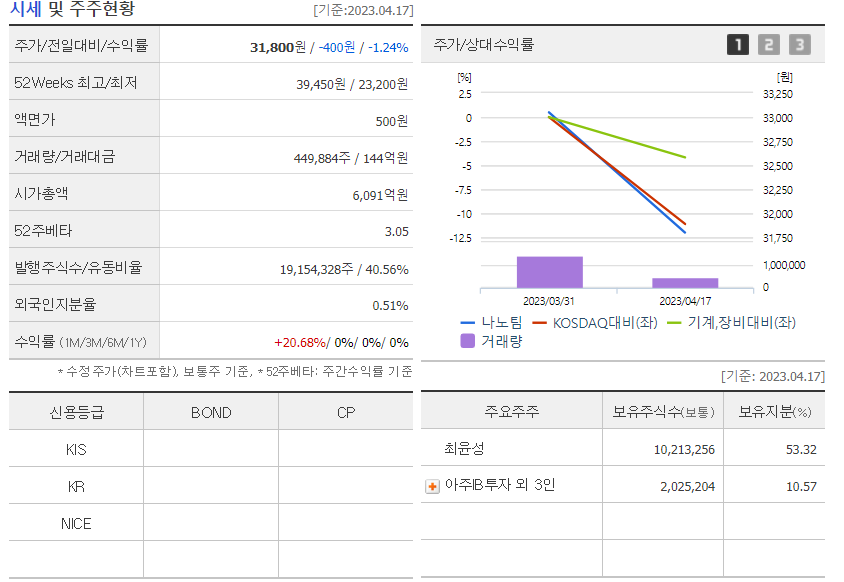Click the -1.24% return value

(x=388, y=47)
